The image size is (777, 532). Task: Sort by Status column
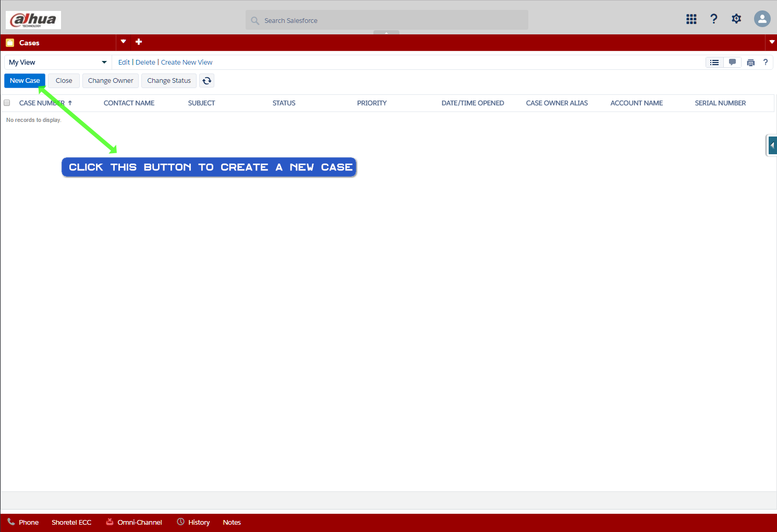pyautogui.click(x=284, y=103)
